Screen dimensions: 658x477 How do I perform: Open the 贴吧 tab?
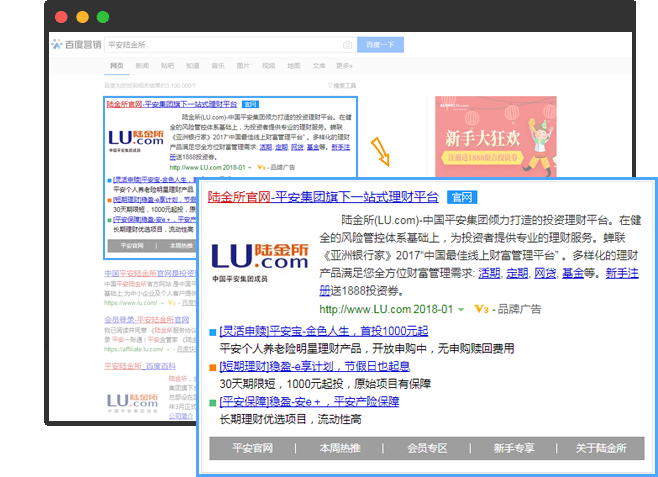pyautogui.click(x=167, y=65)
